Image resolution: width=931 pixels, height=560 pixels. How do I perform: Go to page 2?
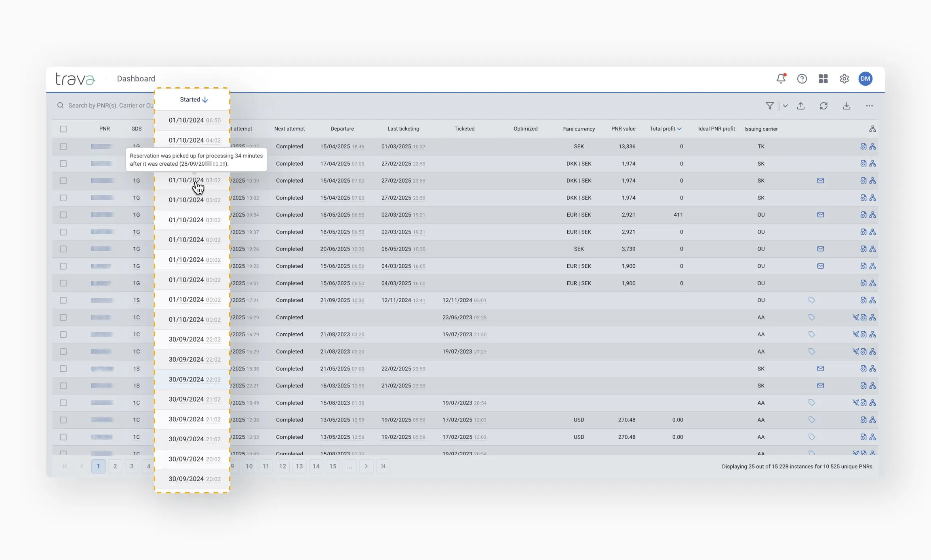[x=115, y=466]
